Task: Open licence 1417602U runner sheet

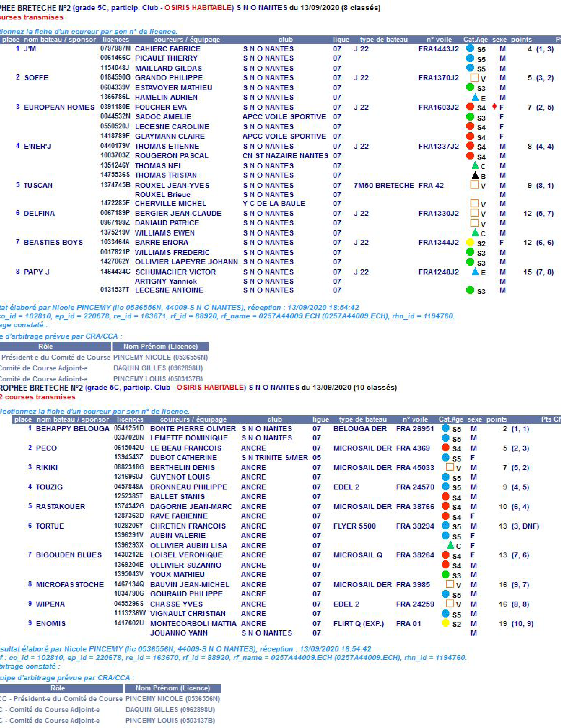Action: click(x=129, y=623)
